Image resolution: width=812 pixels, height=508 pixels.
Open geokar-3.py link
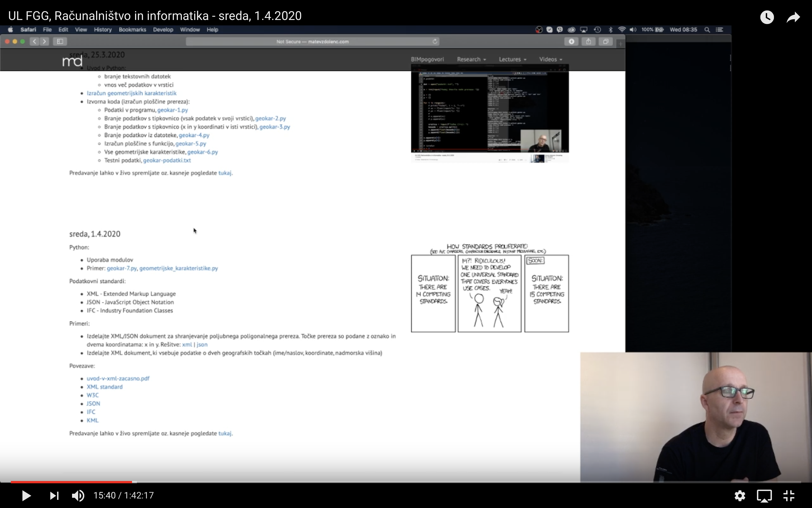[275, 127]
